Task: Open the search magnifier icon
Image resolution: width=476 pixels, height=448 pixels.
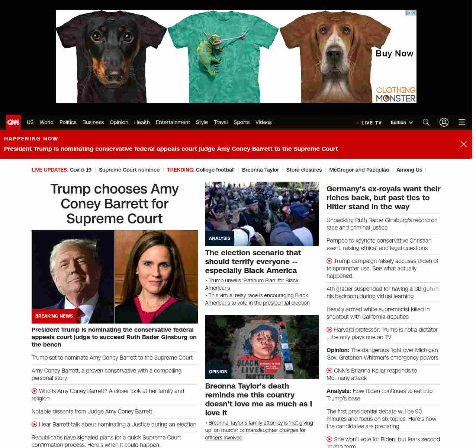Action: [x=426, y=122]
